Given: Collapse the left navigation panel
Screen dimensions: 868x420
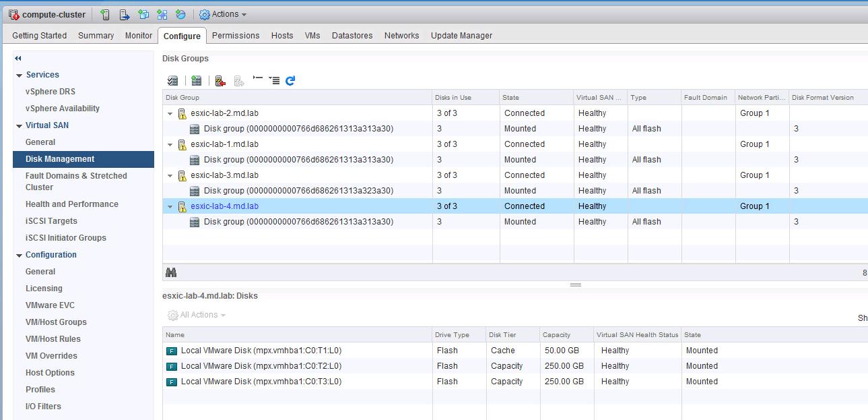Looking at the screenshot, I should 18,59.
